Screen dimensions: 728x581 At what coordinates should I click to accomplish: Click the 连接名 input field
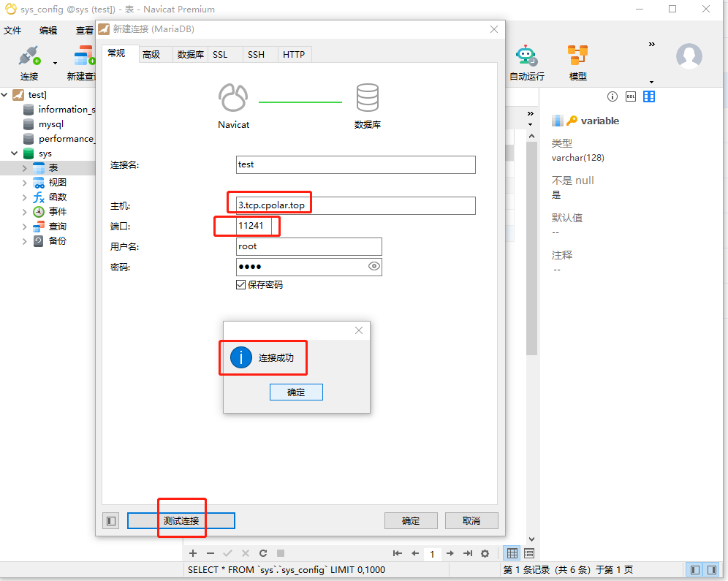[356, 164]
